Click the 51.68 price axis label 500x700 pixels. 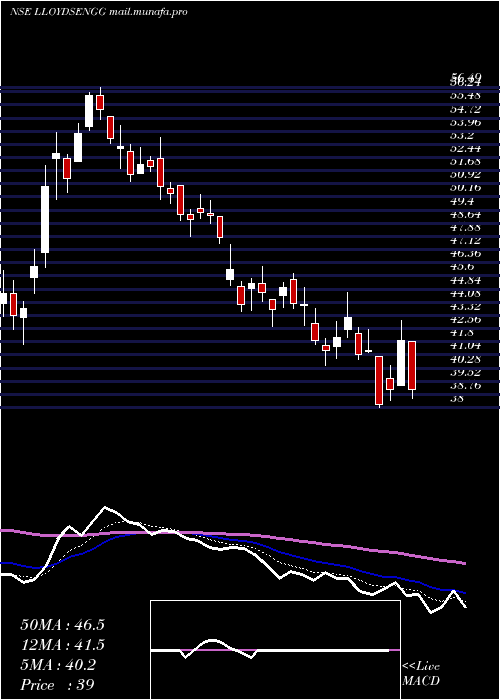[465, 161]
